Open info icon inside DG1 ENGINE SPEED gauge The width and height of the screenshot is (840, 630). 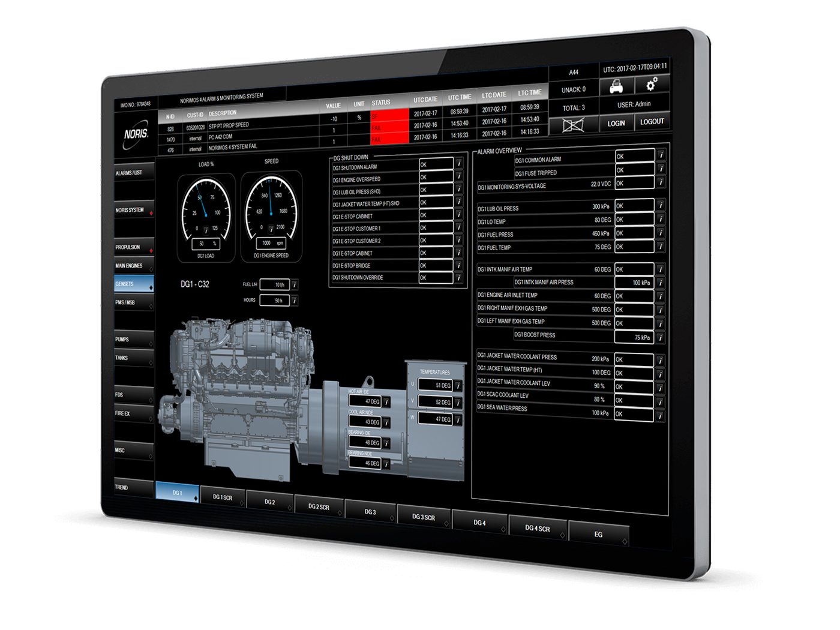[271, 229]
